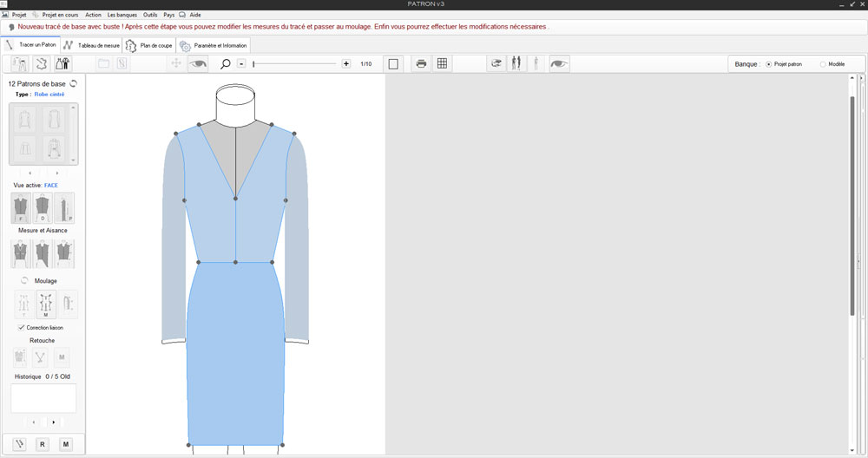The height and width of the screenshot is (458, 868).
Task: Toggle the eye visibility icon left of the magnifier
Action: (x=199, y=63)
